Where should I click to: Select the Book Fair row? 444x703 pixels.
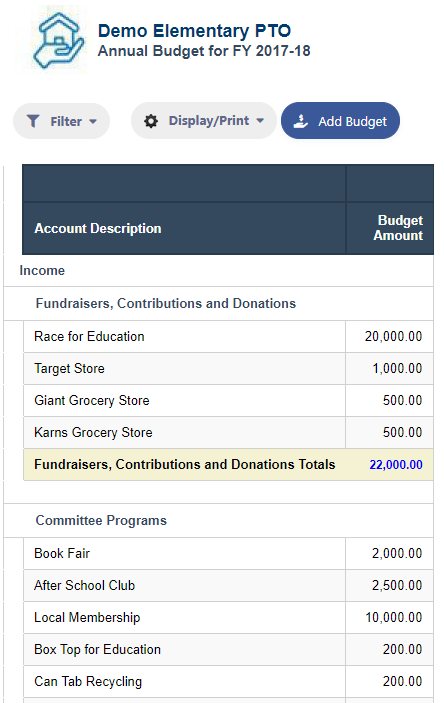point(228,553)
